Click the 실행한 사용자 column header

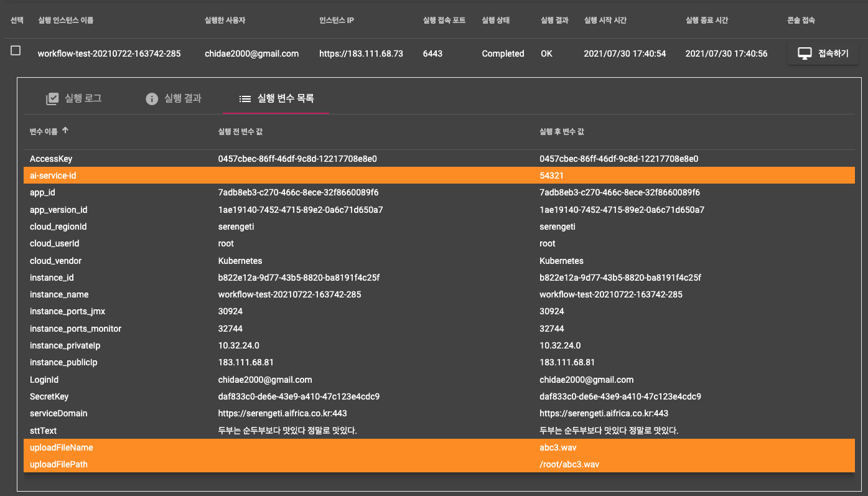pos(225,21)
